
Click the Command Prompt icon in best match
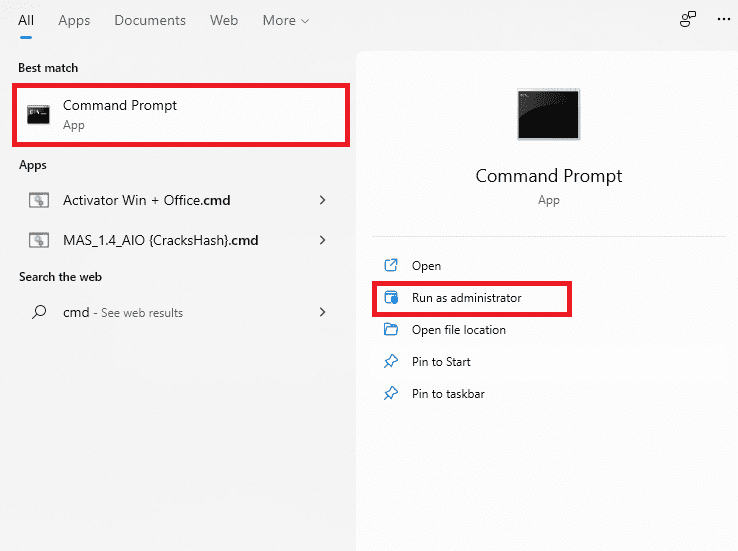pos(38,114)
